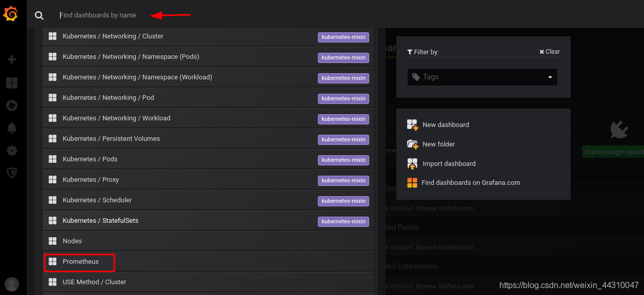
Task: Click kubernetes-mixin tag on Namespace (Pods) row
Action: click(x=344, y=57)
